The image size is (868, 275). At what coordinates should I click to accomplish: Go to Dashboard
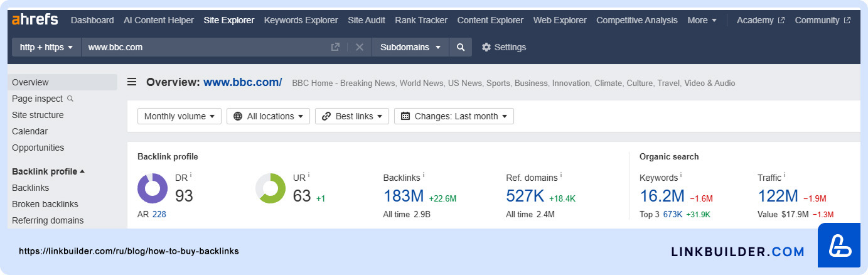[x=92, y=20]
